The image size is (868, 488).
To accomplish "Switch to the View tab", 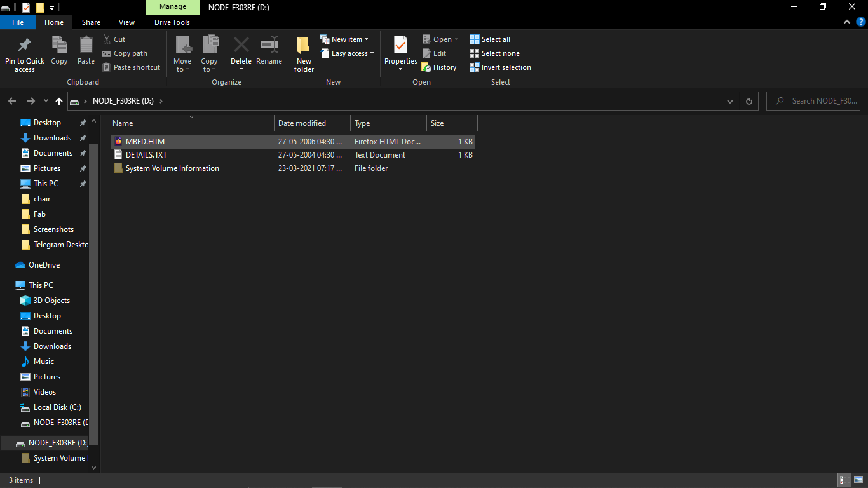I will [x=127, y=22].
